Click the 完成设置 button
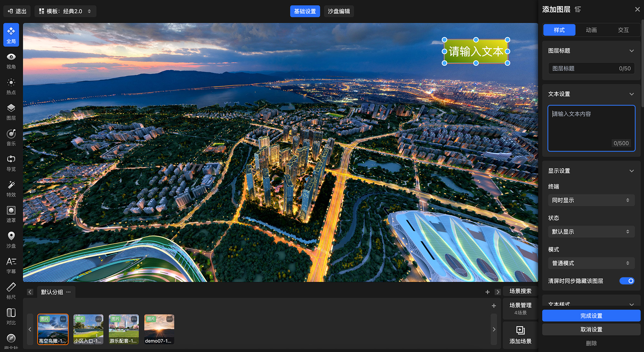The image size is (644, 352). (x=591, y=316)
